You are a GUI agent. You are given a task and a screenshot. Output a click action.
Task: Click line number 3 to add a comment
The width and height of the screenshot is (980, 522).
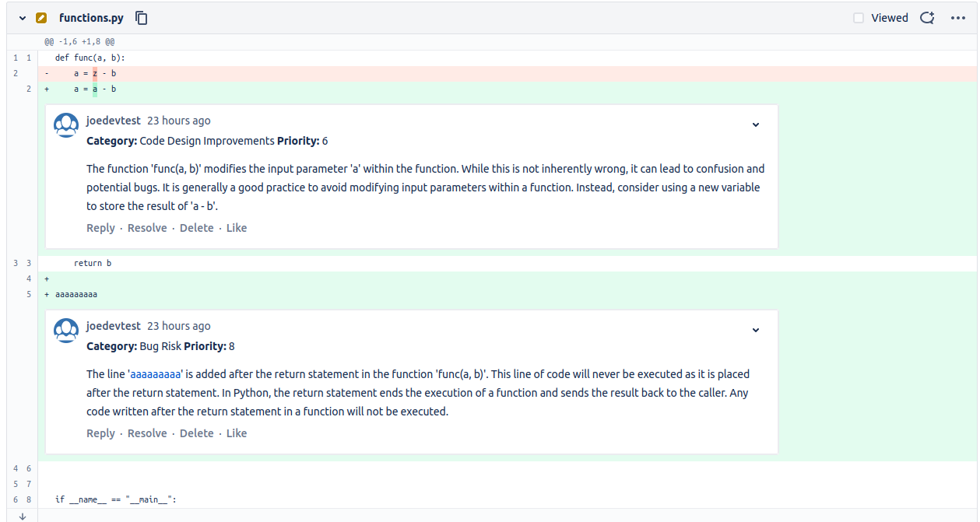[x=14, y=262]
